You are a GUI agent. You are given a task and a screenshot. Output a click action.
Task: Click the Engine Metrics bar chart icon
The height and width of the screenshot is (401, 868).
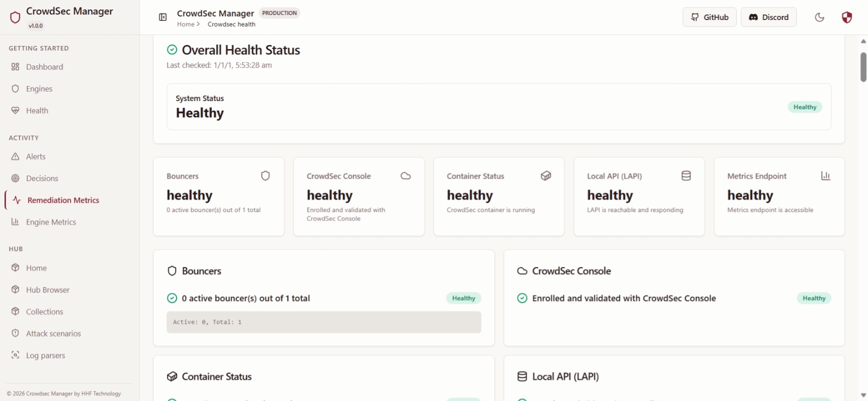(x=16, y=222)
